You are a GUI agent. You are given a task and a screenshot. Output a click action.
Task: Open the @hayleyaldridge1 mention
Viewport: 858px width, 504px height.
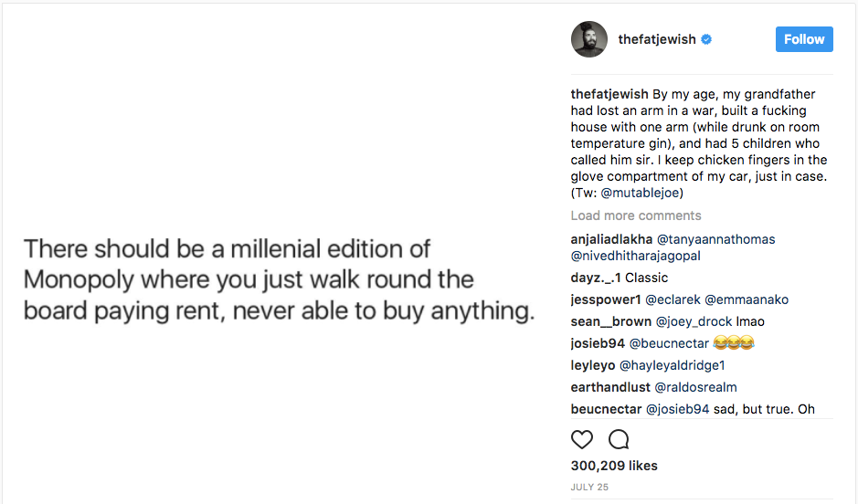[672, 365]
